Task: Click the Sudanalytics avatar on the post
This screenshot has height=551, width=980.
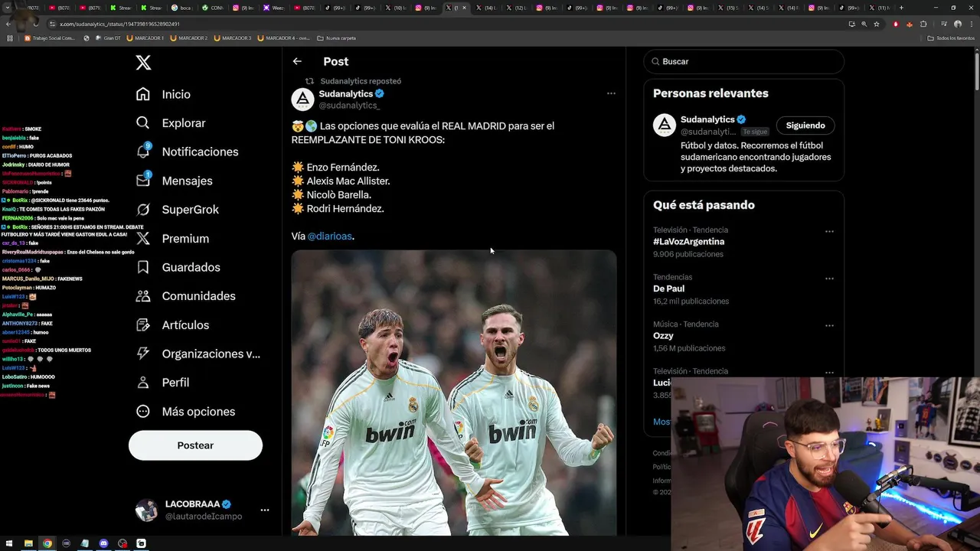Action: (x=303, y=99)
